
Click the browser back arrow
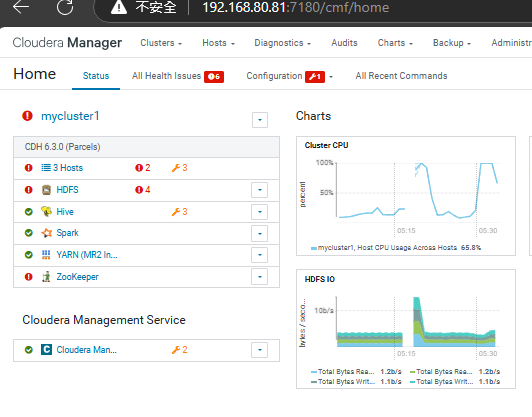pyautogui.click(x=21, y=7)
